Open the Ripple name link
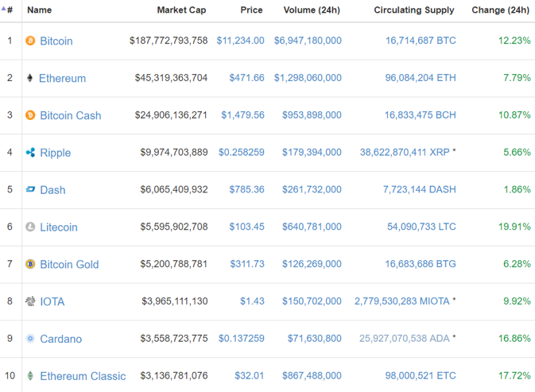 pos(56,153)
